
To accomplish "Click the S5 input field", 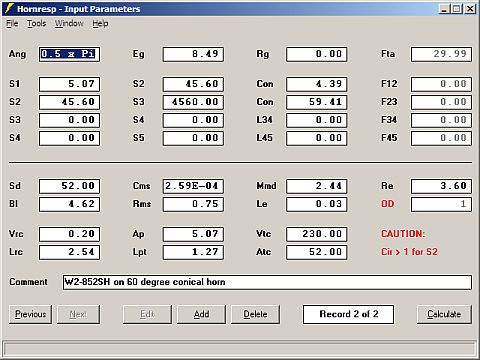I will tap(193, 138).
